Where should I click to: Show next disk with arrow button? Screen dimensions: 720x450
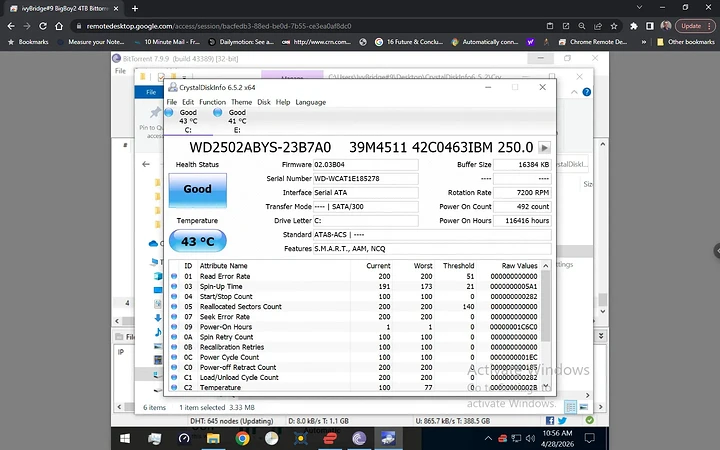pyautogui.click(x=544, y=148)
